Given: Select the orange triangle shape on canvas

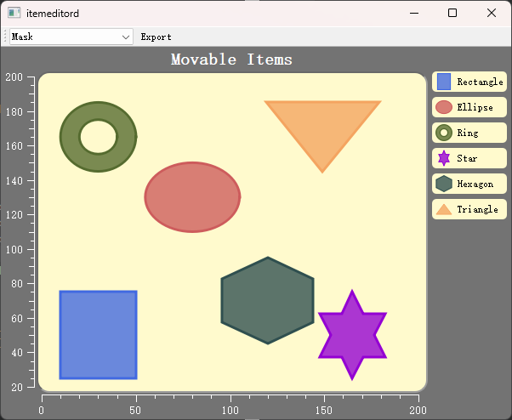Looking at the screenshot, I should coord(322,129).
